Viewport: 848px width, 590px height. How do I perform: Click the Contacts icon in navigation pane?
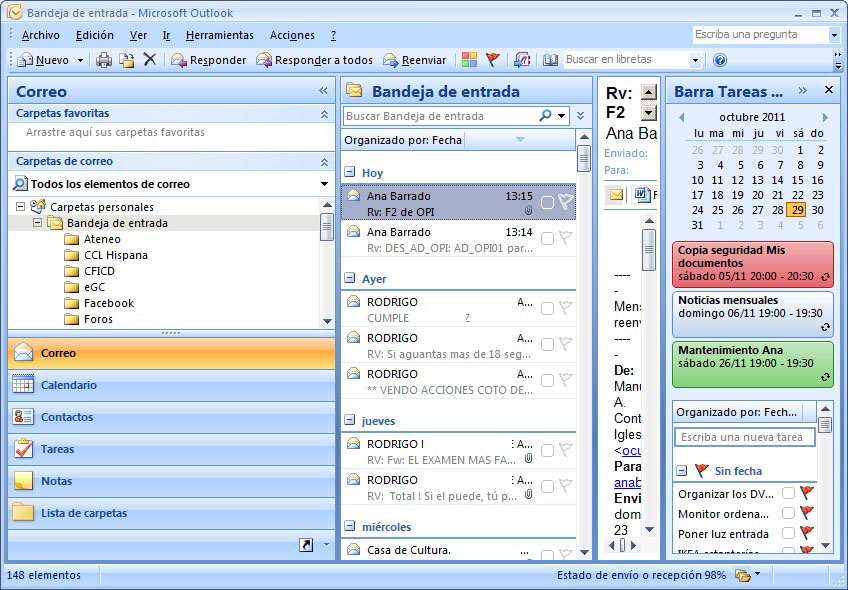(23, 416)
